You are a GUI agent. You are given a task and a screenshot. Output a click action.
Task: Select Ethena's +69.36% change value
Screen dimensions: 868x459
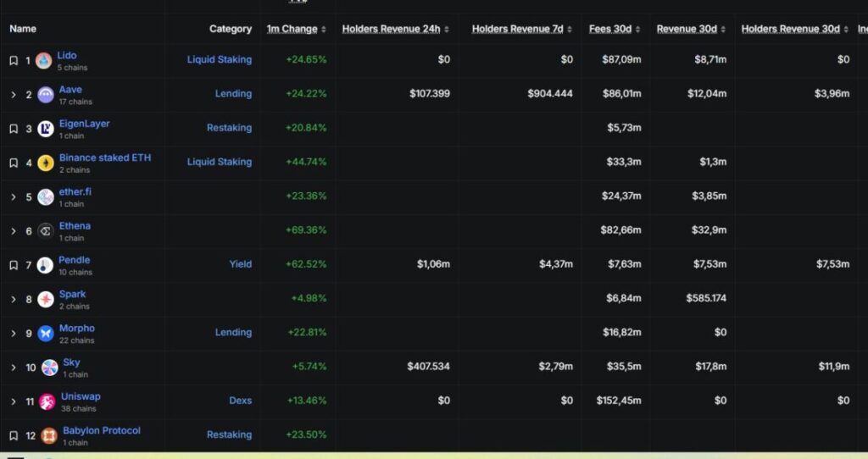[306, 230]
